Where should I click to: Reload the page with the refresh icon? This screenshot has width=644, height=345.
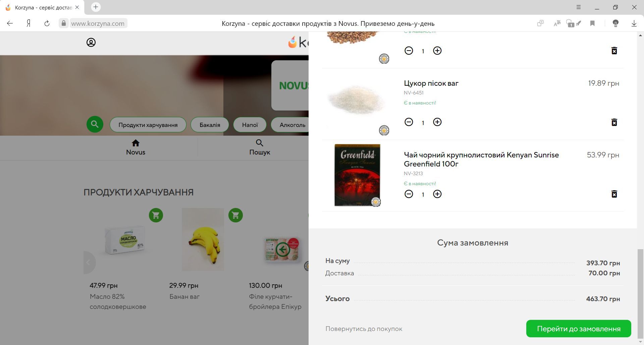click(47, 23)
